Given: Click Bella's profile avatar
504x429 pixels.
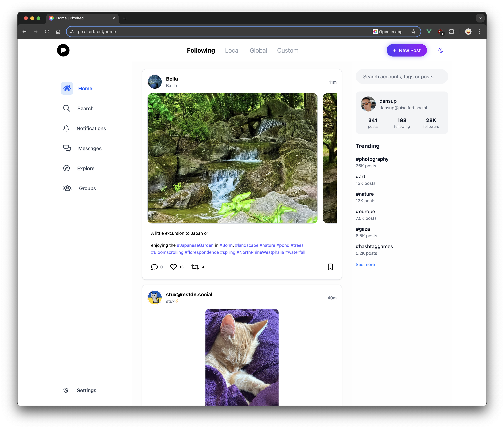Looking at the screenshot, I should tap(155, 82).
